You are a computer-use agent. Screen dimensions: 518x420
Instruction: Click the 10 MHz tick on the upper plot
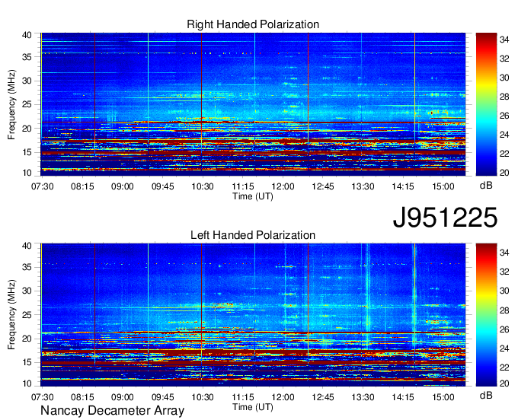27,173
